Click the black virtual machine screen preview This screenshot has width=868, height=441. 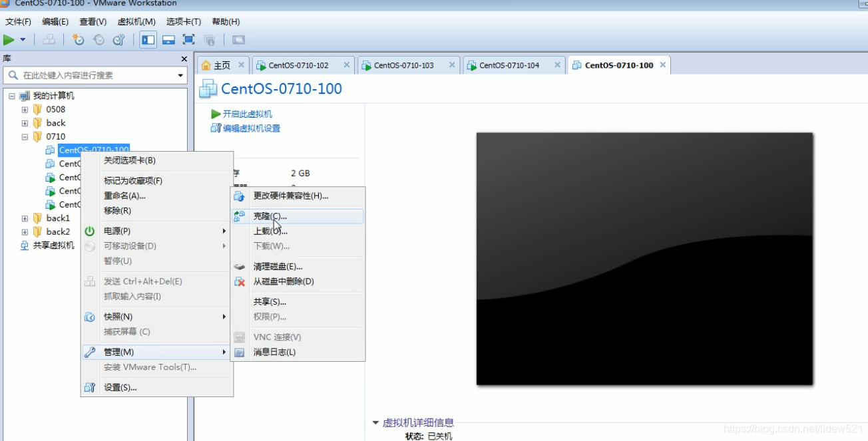[x=644, y=259]
